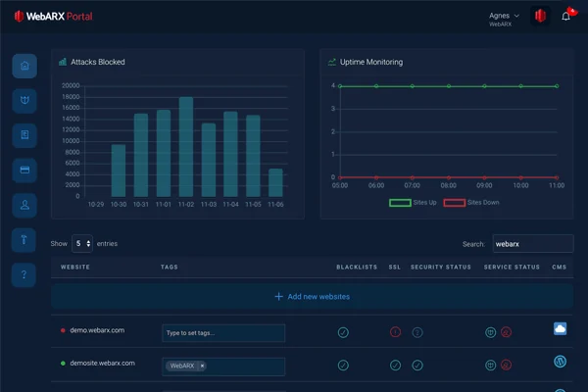Click red service status icon for demosite.webarx.com
This screenshot has width=588, height=392.
tap(506, 365)
